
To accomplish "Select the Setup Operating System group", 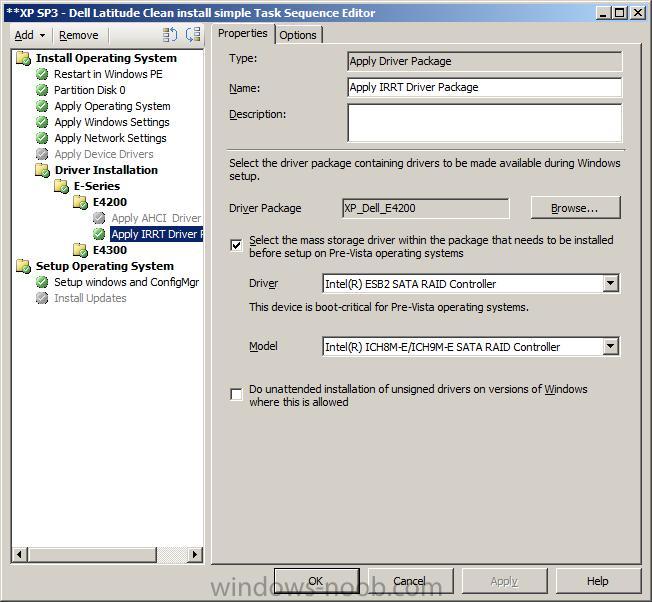I will [105, 266].
